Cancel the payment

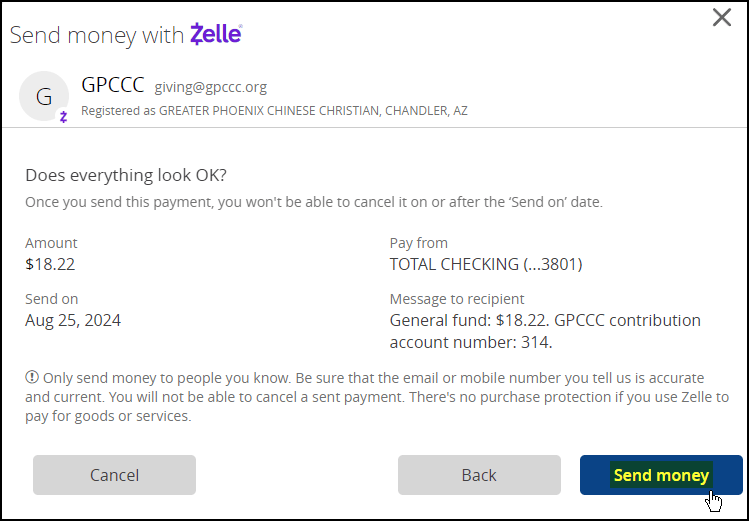click(114, 475)
